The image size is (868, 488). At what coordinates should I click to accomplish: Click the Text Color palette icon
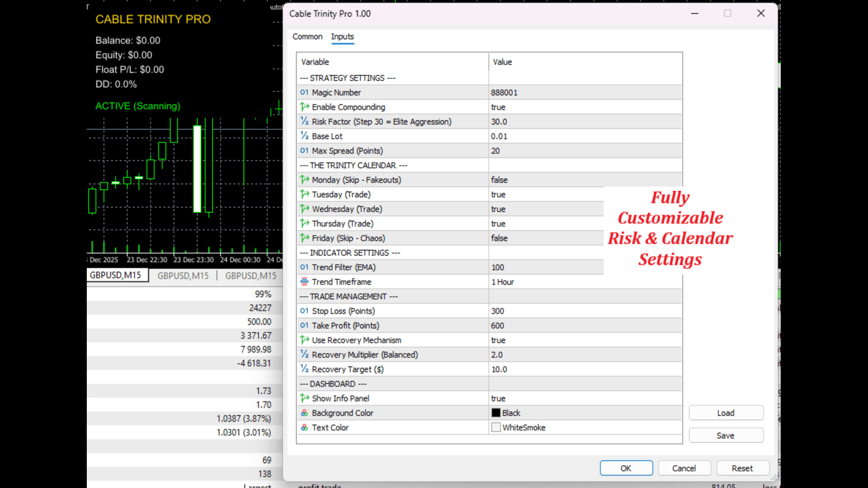tap(304, 427)
